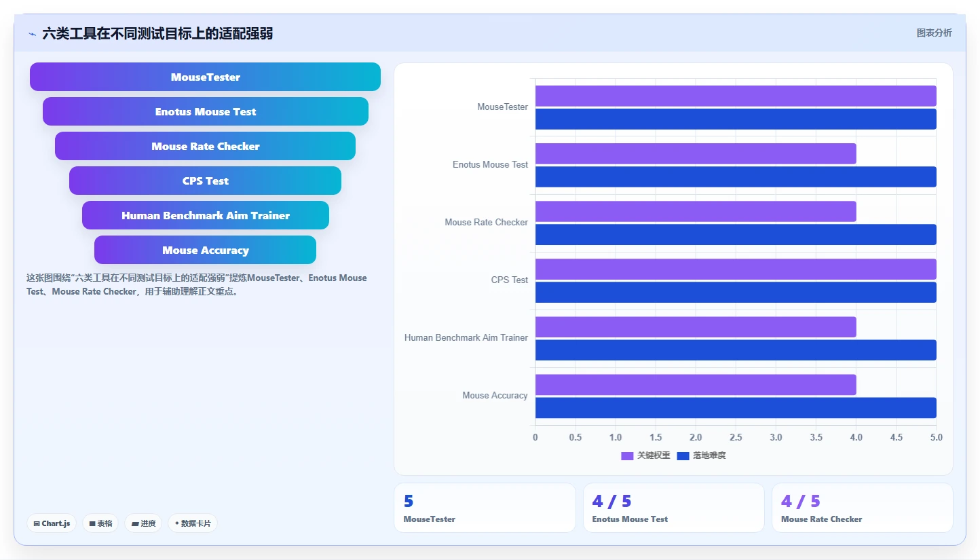The width and height of the screenshot is (980, 560).
Task: Click the purple 关键权重 bar for Mouse Accuracy
Action: (x=696, y=384)
